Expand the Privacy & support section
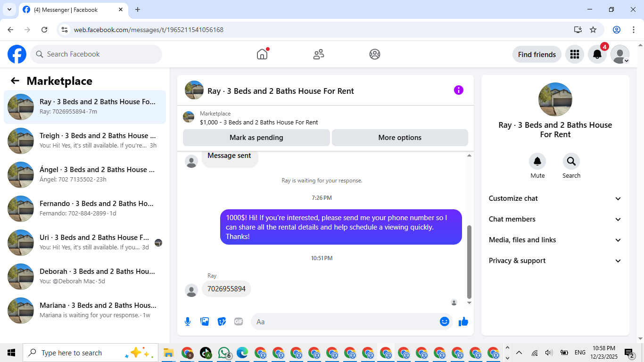This screenshot has width=644, height=362. tap(555, 261)
